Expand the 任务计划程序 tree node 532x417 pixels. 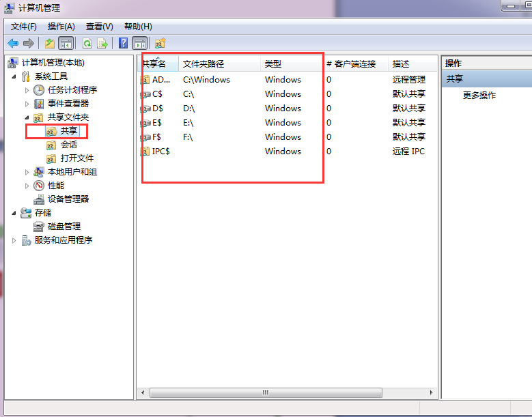coord(27,90)
